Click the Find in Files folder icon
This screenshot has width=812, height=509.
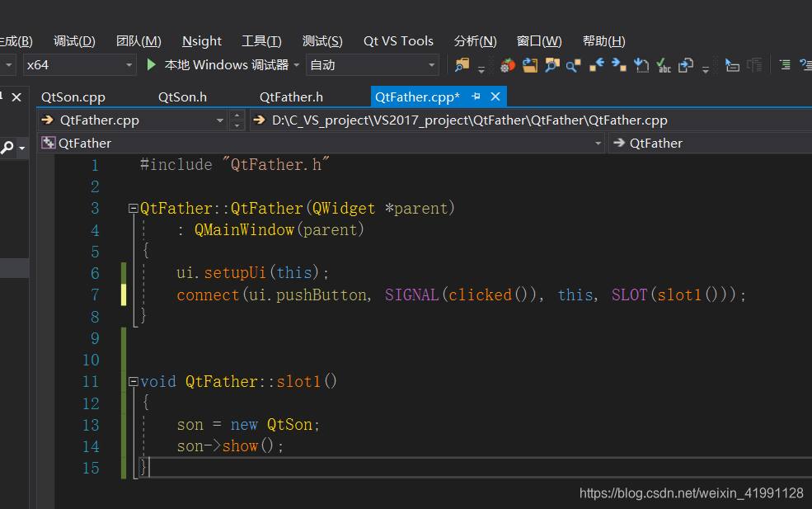click(462, 65)
